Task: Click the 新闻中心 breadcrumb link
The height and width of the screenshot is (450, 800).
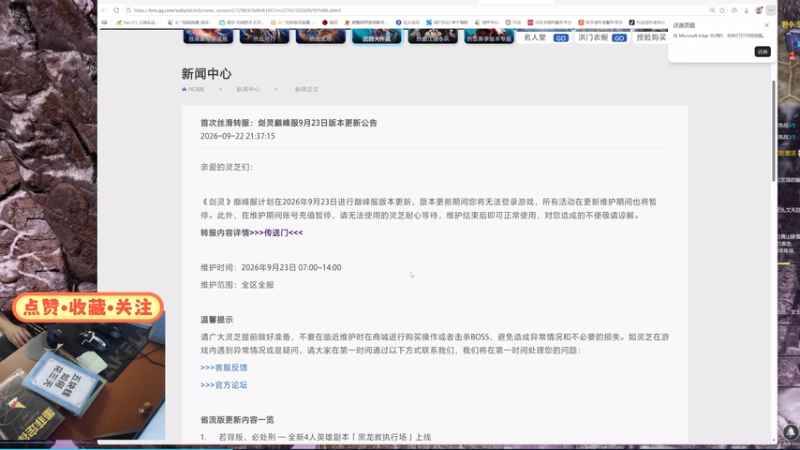Action: (248, 89)
